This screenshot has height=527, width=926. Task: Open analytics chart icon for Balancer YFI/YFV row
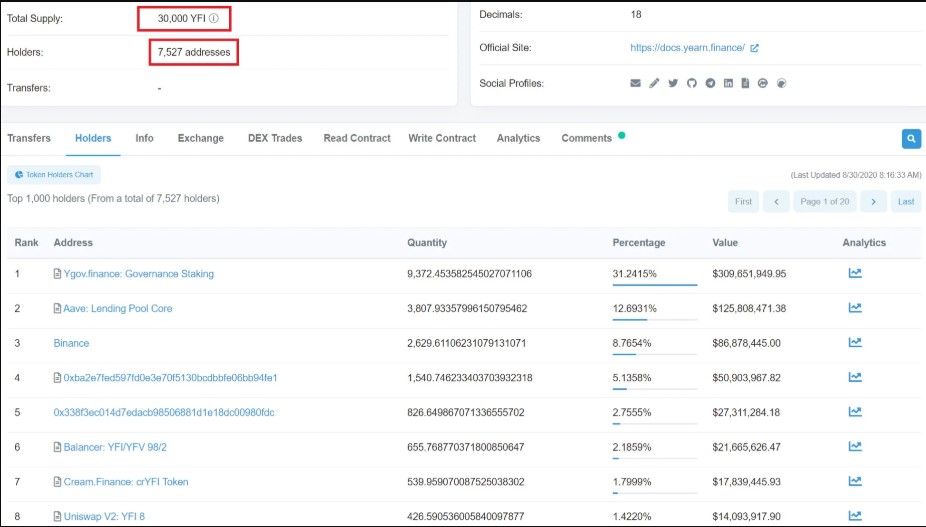pyautogui.click(x=855, y=447)
